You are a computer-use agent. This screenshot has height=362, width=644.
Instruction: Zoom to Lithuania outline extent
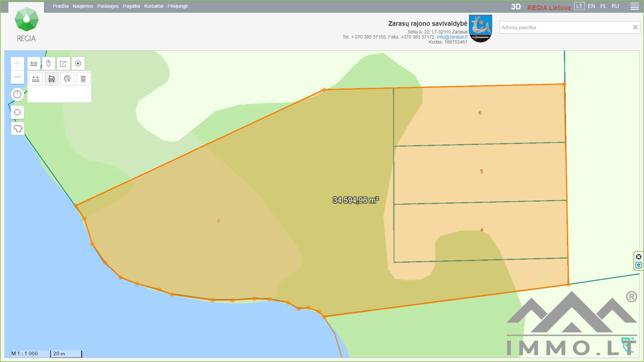point(18,129)
